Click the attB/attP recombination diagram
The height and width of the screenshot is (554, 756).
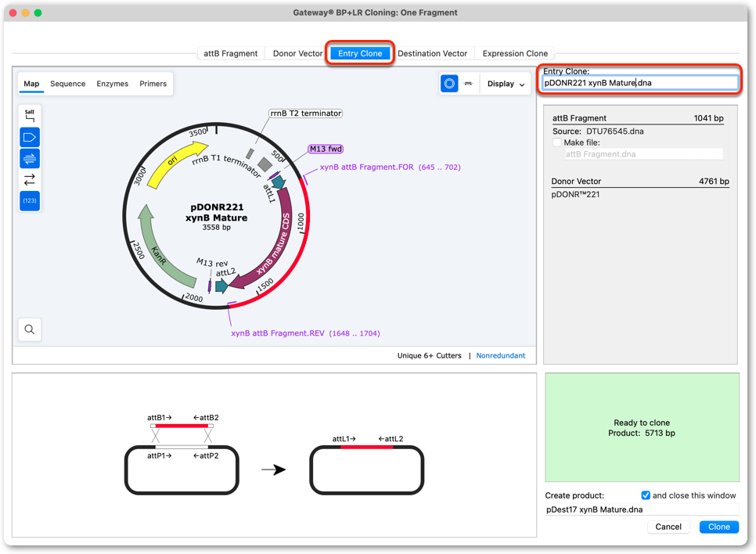[182, 453]
